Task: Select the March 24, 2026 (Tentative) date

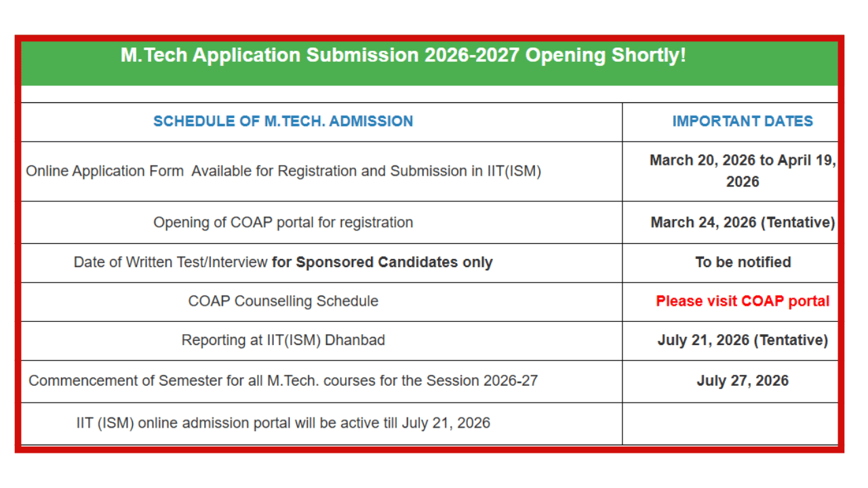Action: point(743,222)
